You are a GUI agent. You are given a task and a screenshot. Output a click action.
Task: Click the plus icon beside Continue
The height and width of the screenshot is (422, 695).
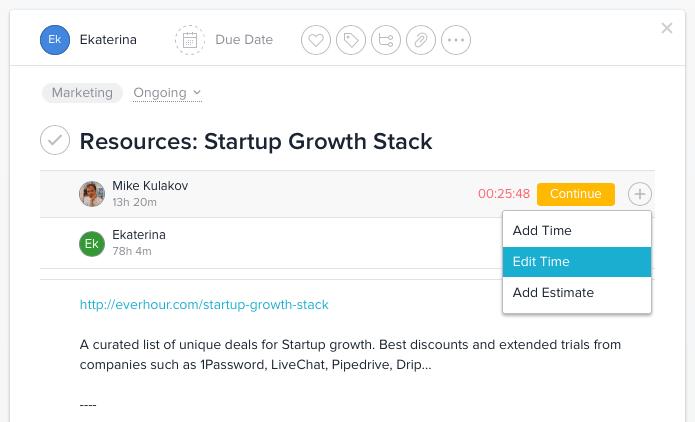tap(640, 194)
